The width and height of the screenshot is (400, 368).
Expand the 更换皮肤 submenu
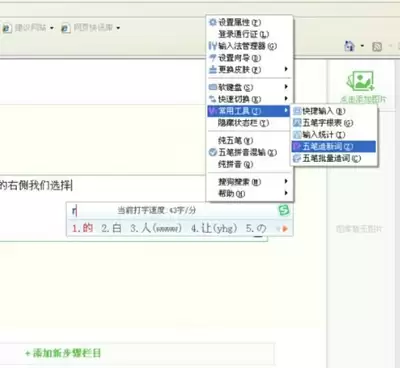coord(249,69)
